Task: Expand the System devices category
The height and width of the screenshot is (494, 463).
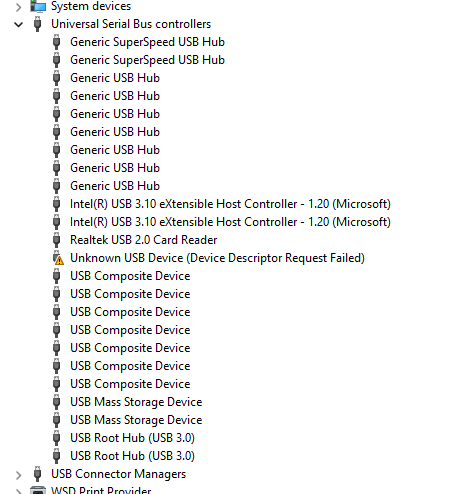Action: [x=19, y=7]
